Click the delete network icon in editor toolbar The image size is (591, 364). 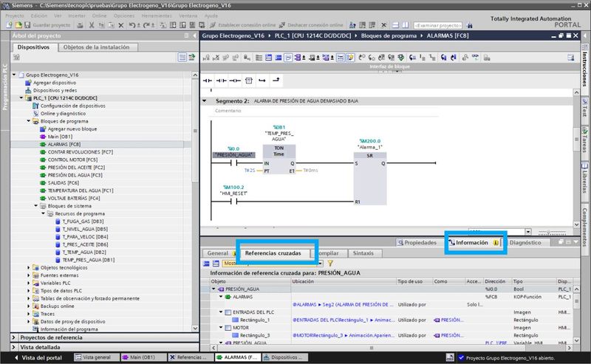click(x=216, y=58)
